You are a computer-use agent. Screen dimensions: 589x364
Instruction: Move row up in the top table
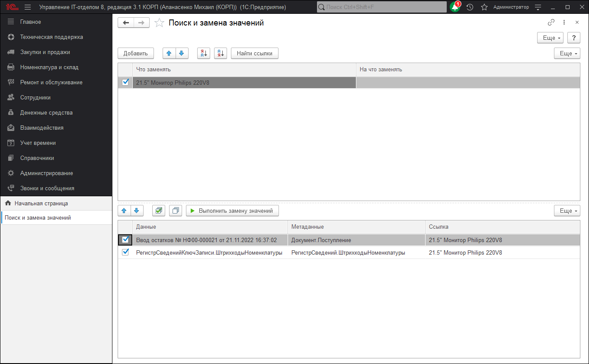169,53
